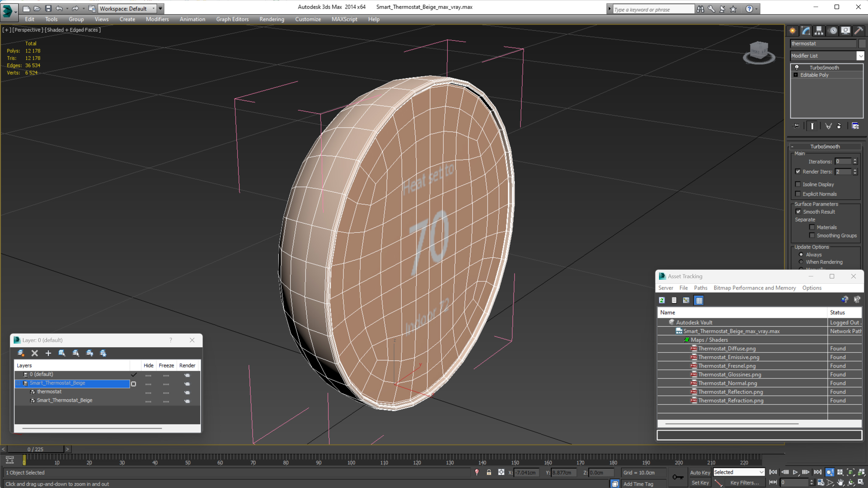Viewport: 868px width, 488px height.
Task: Open the Rendering menu
Action: [272, 19]
